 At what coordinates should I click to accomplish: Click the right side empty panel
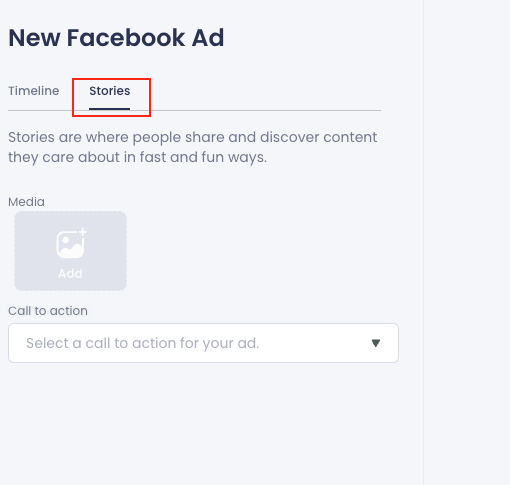coord(467,242)
